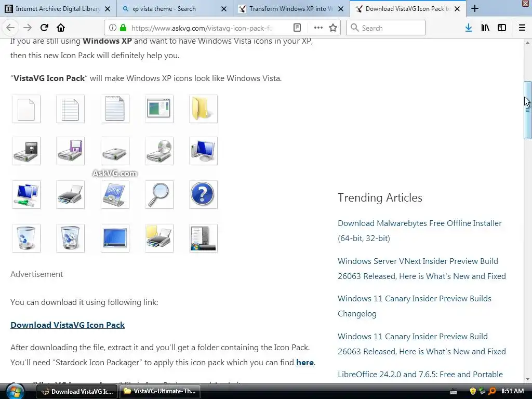Click the blue help question mark image
This screenshot has height=399, width=532.
point(203,194)
